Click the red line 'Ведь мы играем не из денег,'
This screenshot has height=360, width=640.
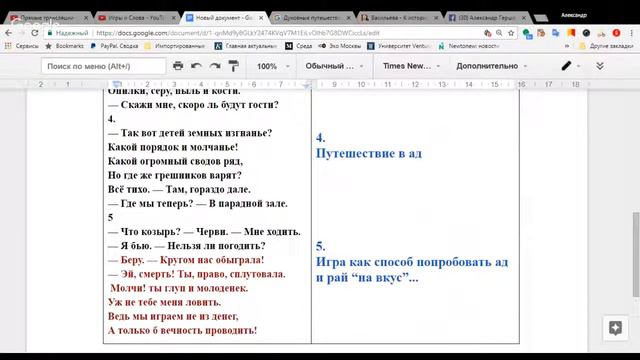pyautogui.click(x=173, y=316)
